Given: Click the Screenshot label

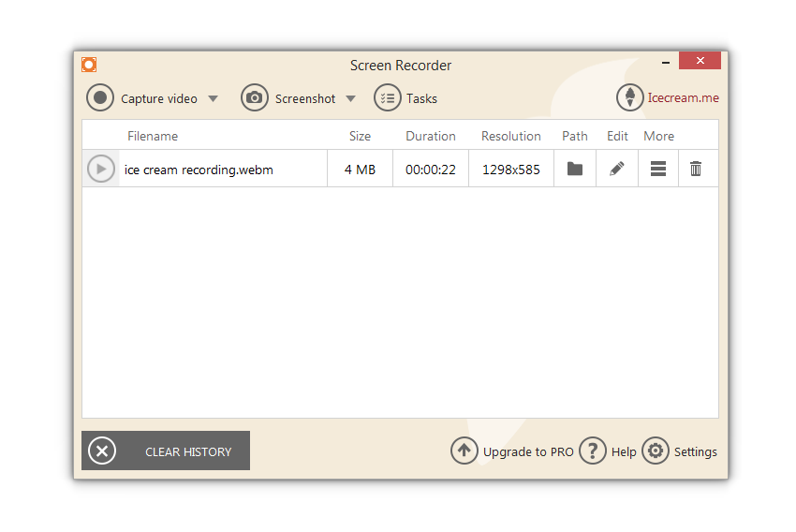Looking at the screenshot, I should (x=305, y=98).
